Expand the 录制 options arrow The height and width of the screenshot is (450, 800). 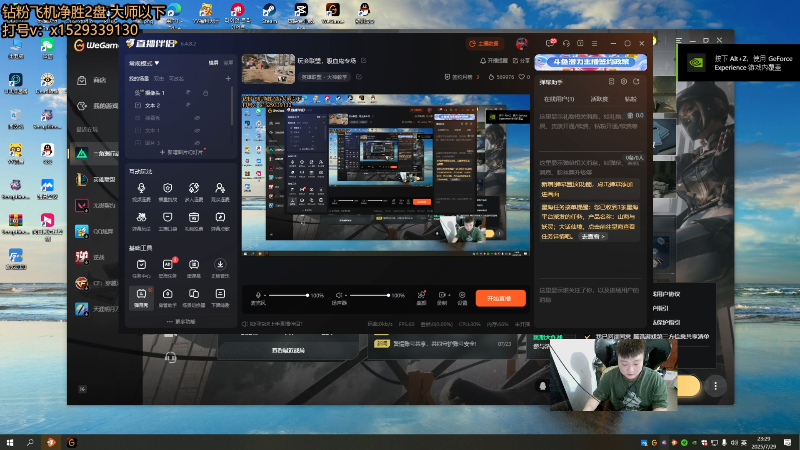pyautogui.click(x=449, y=295)
